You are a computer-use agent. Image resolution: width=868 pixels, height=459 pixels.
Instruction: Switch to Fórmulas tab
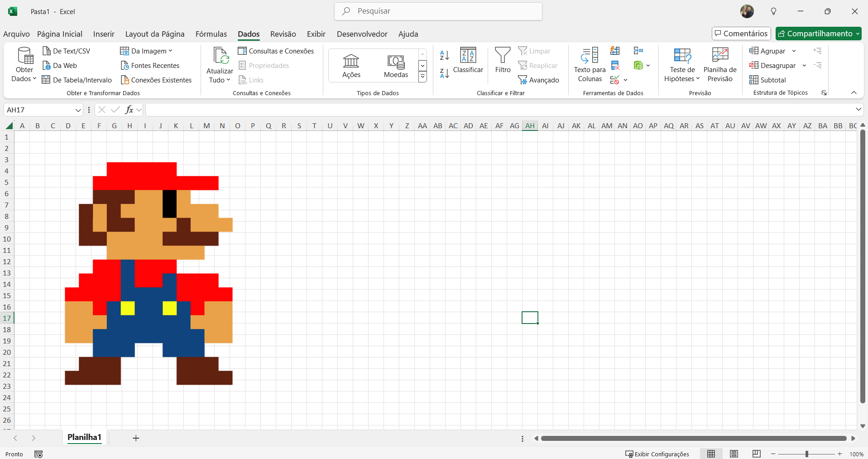(211, 34)
